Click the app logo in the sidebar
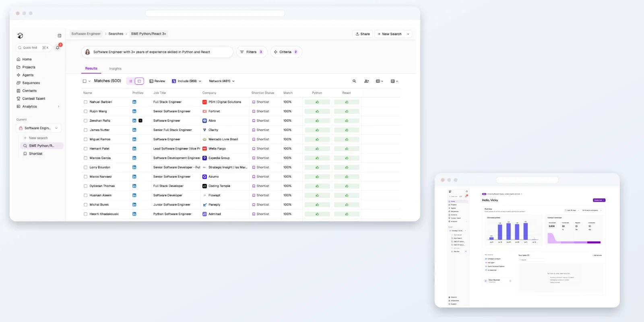The width and height of the screenshot is (644, 322). [x=20, y=36]
